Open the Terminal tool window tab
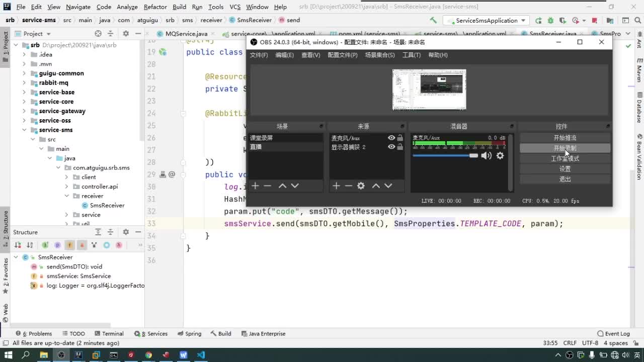This screenshot has width=644, height=362. [x=109, y=333]
